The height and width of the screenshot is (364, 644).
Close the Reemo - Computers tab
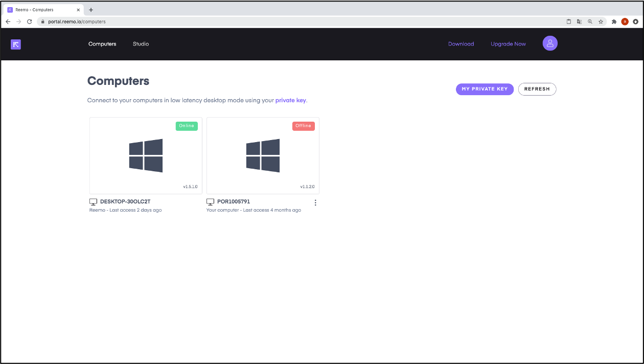pyautogui.click(x=78, y=10)
